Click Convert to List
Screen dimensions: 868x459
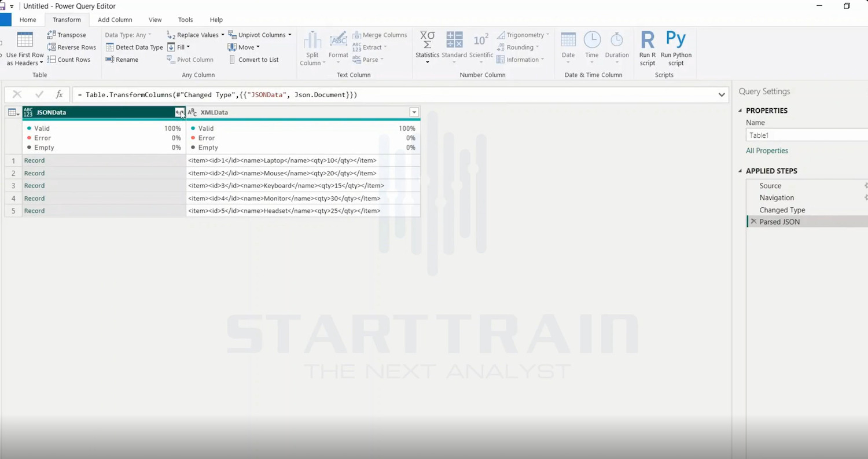253,60
